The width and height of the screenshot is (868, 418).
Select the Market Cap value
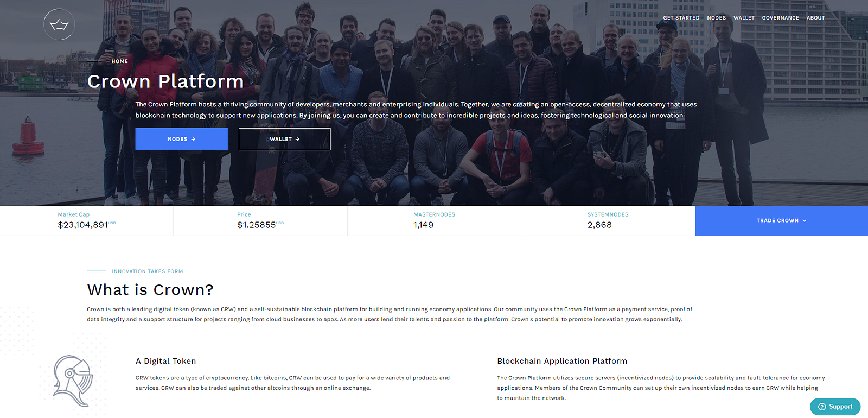coord(83,225)
